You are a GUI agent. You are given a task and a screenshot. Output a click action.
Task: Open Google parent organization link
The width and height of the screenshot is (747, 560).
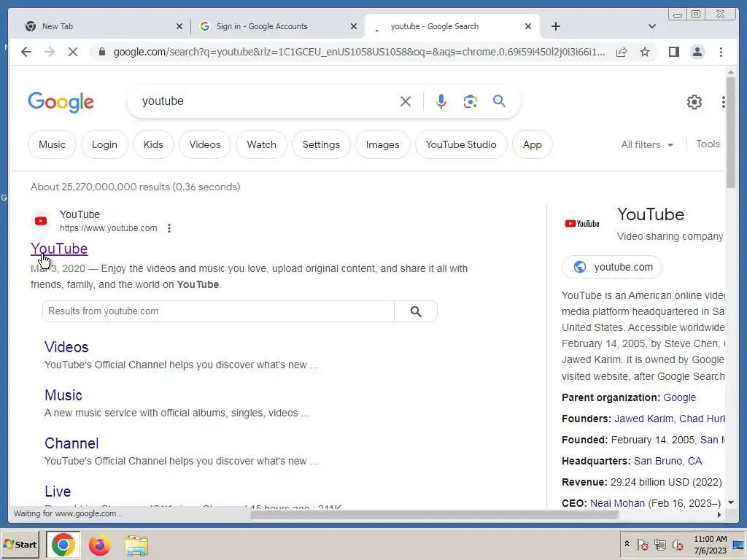click(679, 397)
